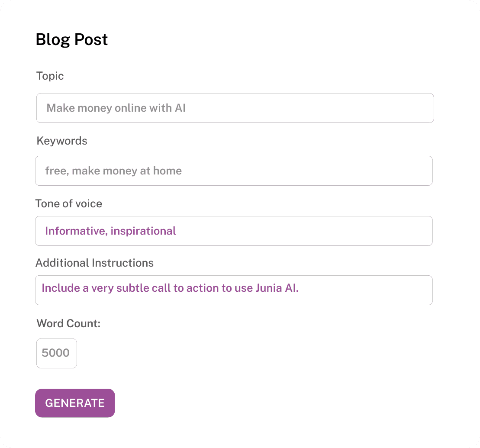Select the Keywords text field
This screenshot has height=448, width=480.
(x=234, y=171)
